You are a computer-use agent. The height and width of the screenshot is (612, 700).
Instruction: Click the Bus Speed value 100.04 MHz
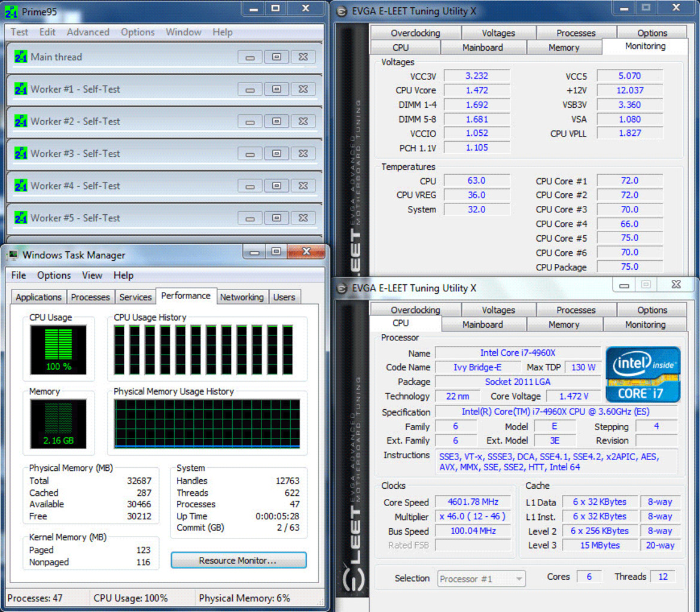click(x=473, y=531)
